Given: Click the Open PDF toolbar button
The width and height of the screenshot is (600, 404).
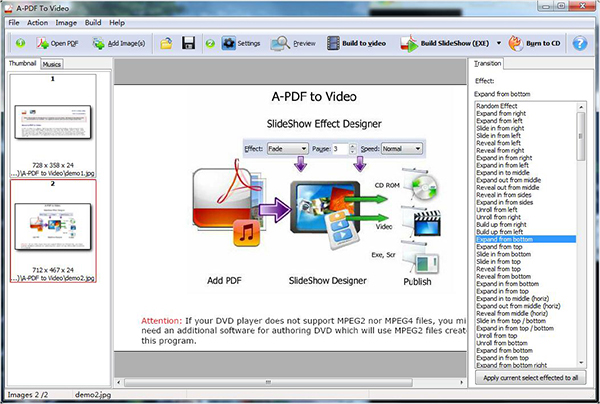Looking at the screenshot, I should click(x=57, y=44).
